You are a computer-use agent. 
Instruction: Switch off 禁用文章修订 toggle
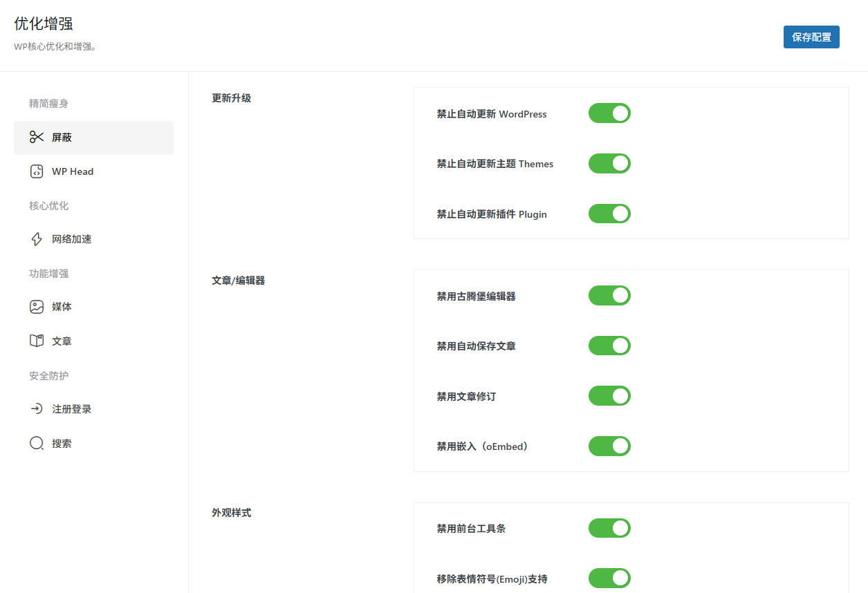pos(609,396)
